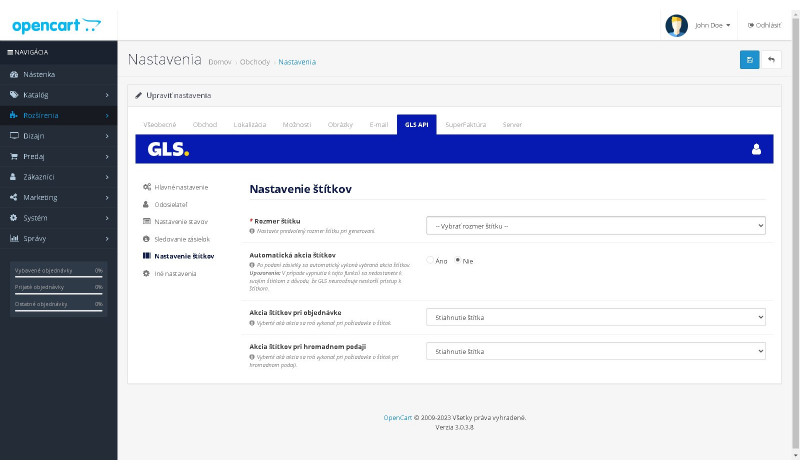Screen dimensions: 800x470
Task: Open Nástenka in the navigation
Action: (x=59, y=75)
